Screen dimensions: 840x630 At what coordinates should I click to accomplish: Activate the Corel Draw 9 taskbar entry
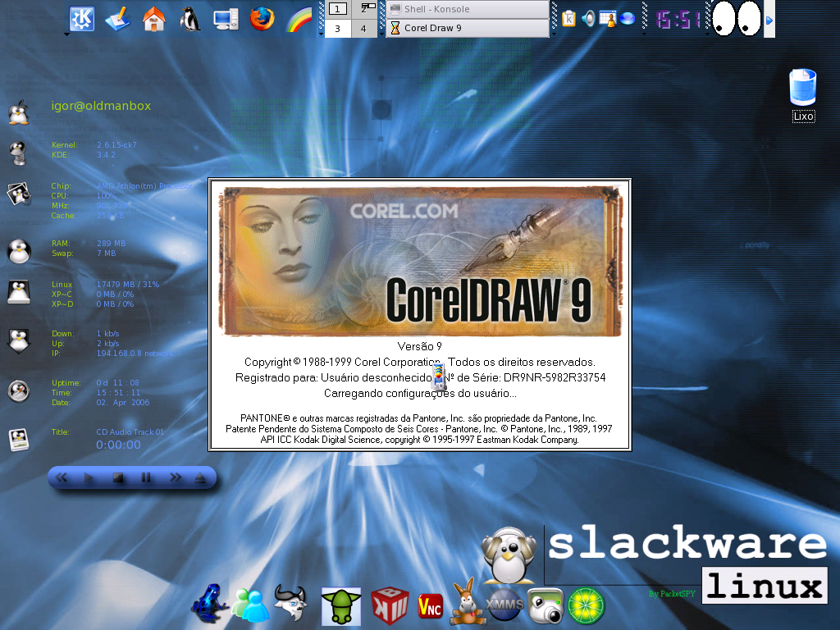(468, 28)
